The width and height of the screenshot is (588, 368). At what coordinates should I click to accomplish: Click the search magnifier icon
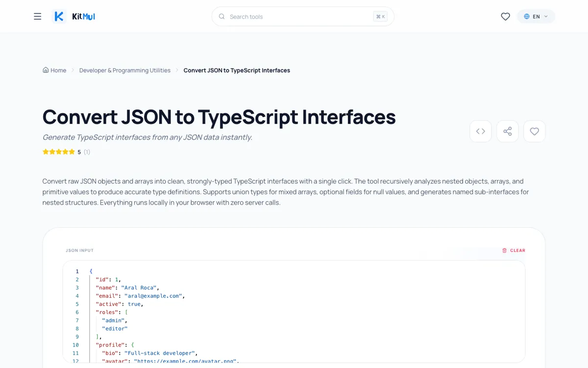(x=221, y=16)
